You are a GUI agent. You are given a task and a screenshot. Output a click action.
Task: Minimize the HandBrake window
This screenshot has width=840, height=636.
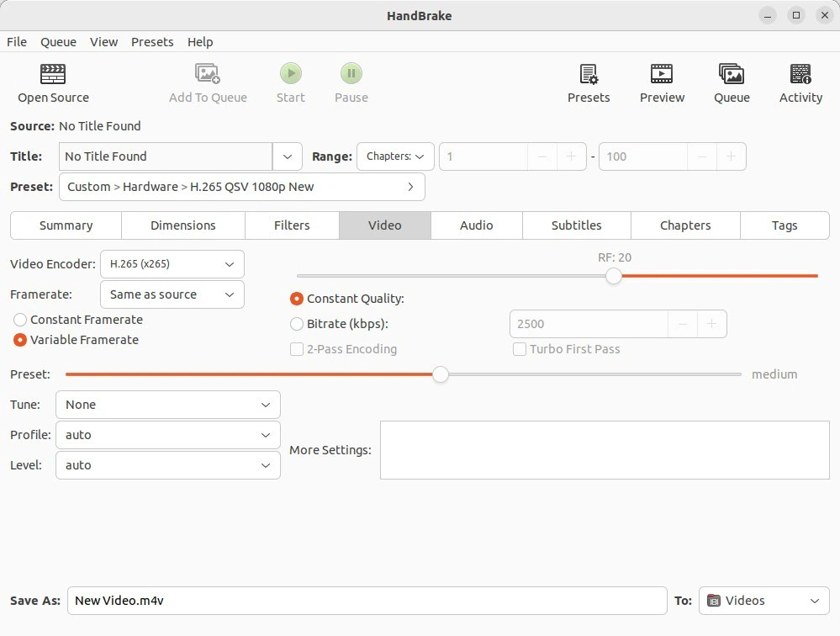(x=768, y=15)
